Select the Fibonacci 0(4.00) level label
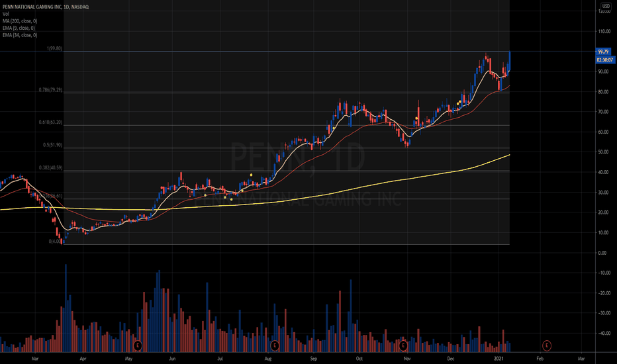Image resolution: width=617 pixels, height=364 pixels. [x=56, y=242]
